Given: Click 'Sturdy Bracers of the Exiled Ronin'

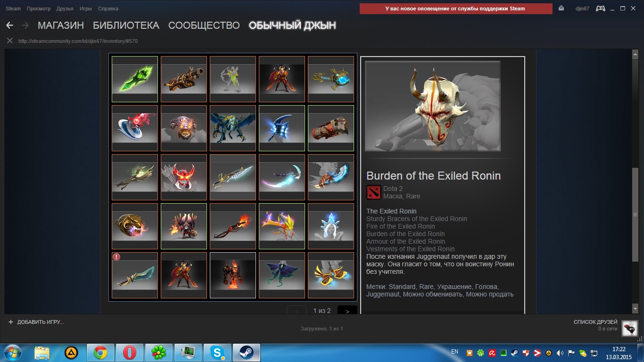Looking at the screenshot, I should (417, 219).
